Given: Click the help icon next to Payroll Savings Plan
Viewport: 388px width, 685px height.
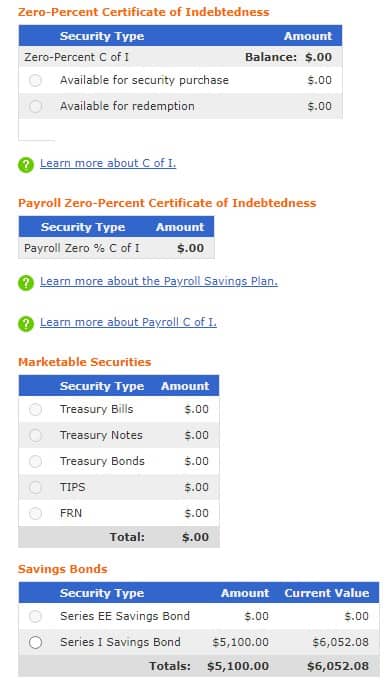Looking at the screenshot, I should click(x=26, y=283).
